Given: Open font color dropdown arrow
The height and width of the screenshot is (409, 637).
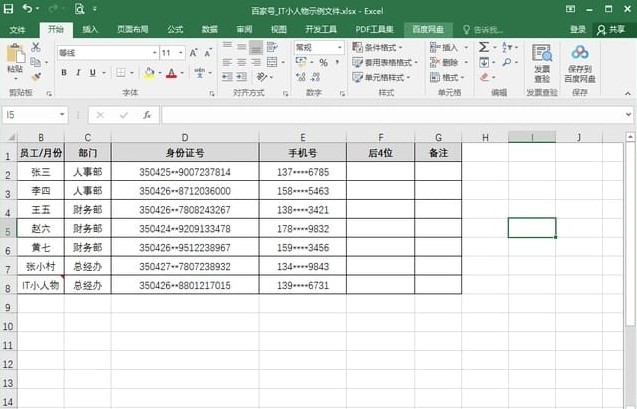Looking at the screenshot, I should coord(182,73).
